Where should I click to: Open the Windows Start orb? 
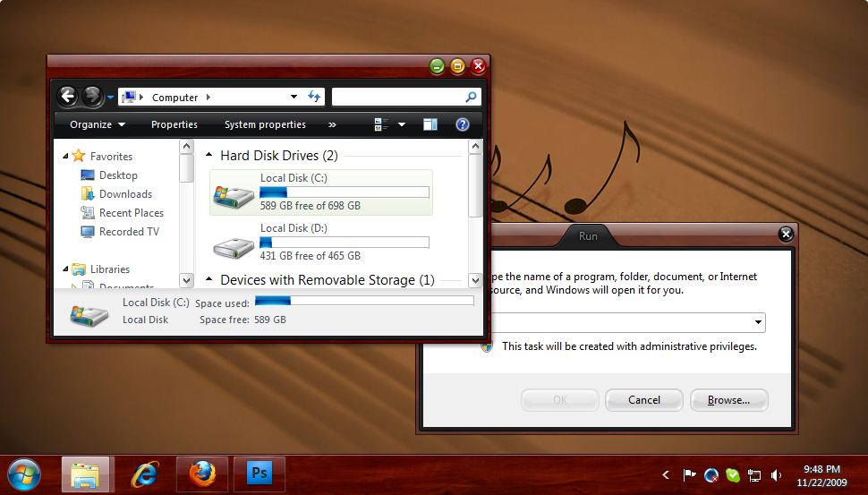click(x=23, y=474)
